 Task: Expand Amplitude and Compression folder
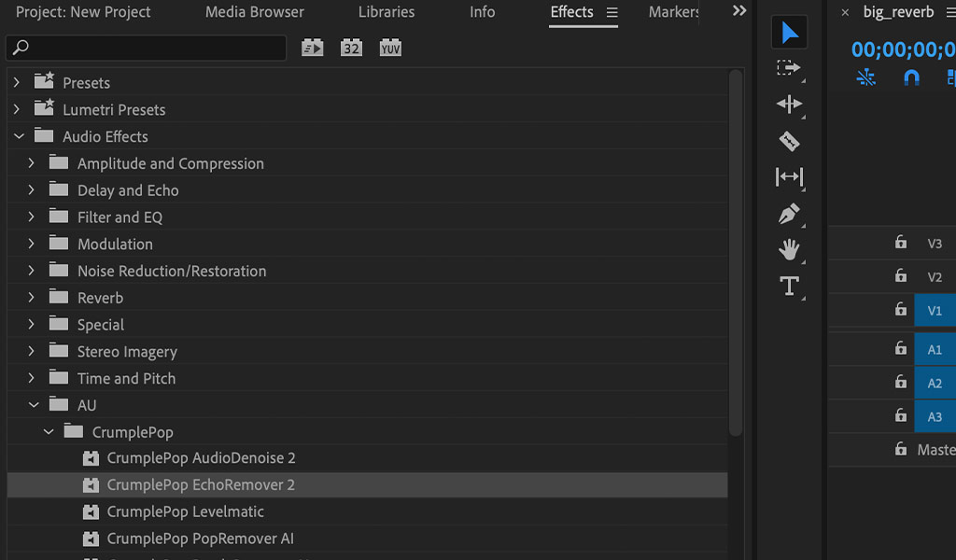tap(31, 162)
